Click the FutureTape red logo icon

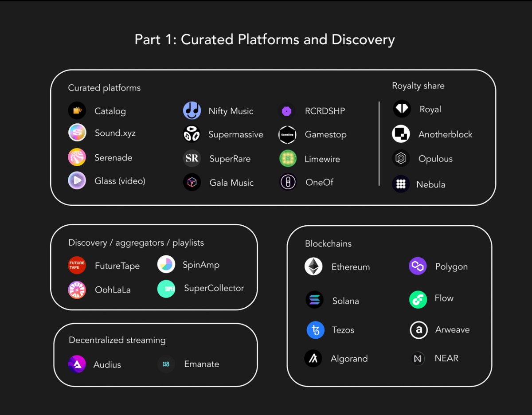point(77,265)
